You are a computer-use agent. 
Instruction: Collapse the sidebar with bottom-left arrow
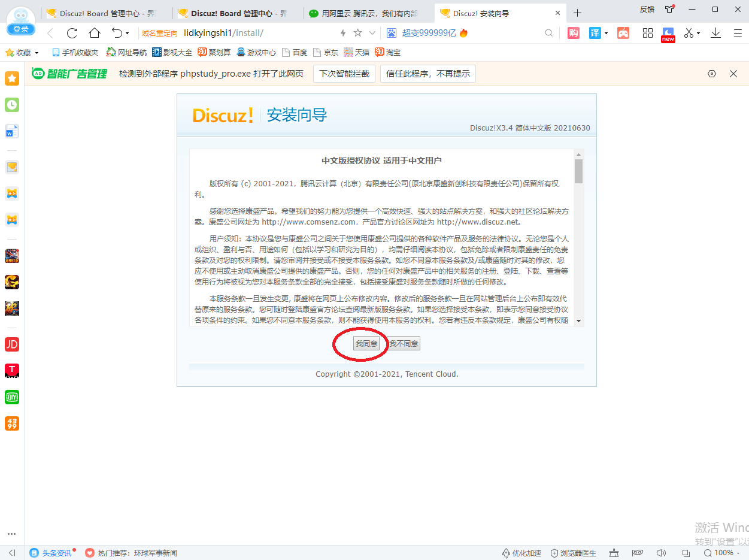[x=12, y=553]
